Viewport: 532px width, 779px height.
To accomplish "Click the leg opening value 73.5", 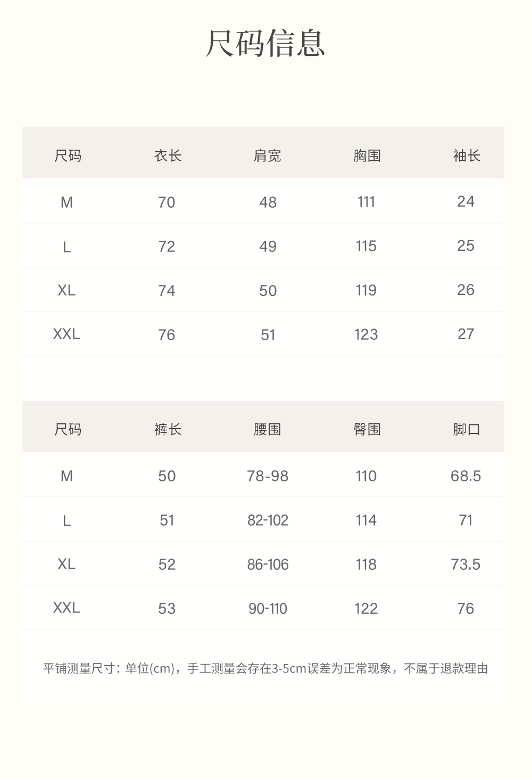I will 465,564.
